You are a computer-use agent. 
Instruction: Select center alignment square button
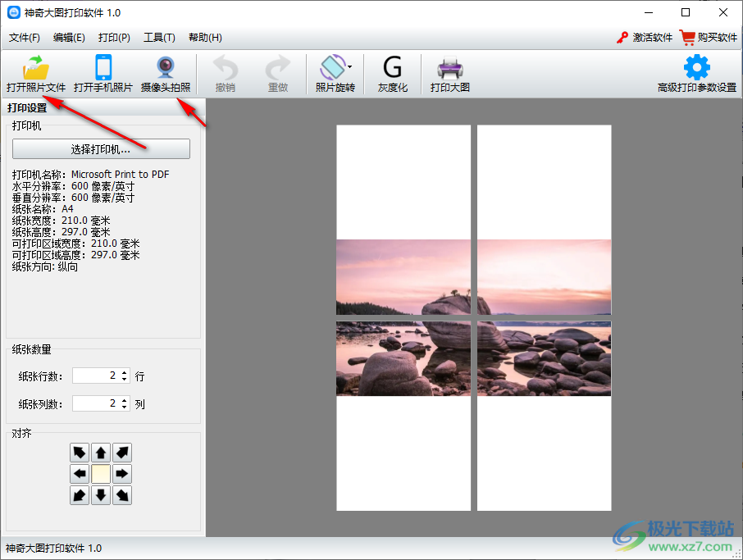(101, 474)
